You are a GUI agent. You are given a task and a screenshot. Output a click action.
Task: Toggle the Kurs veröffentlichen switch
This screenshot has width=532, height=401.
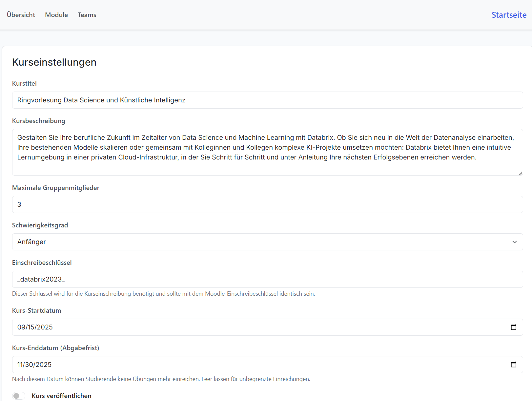pyautogui.click(x=19, y=396)
